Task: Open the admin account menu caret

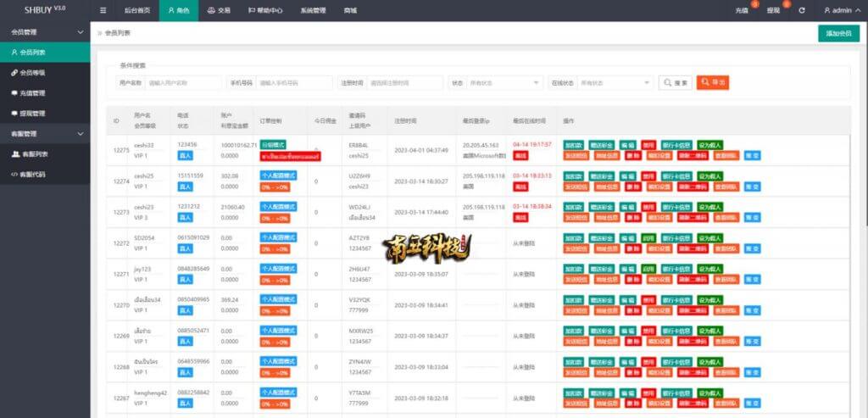Action: point(858,10)
